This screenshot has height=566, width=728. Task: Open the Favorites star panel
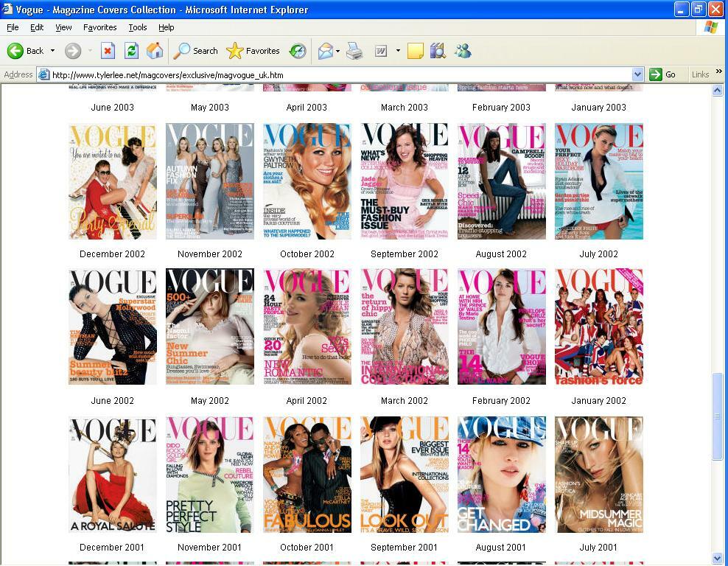[x=253, y=51]
